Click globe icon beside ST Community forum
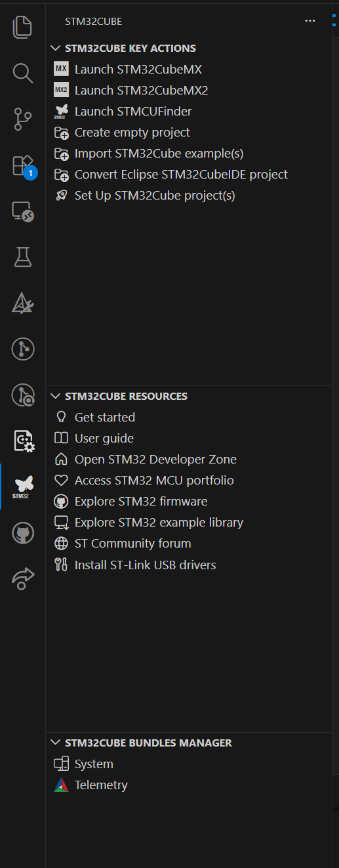This screenshot has width=339, height=868. [x=61, y=544]
